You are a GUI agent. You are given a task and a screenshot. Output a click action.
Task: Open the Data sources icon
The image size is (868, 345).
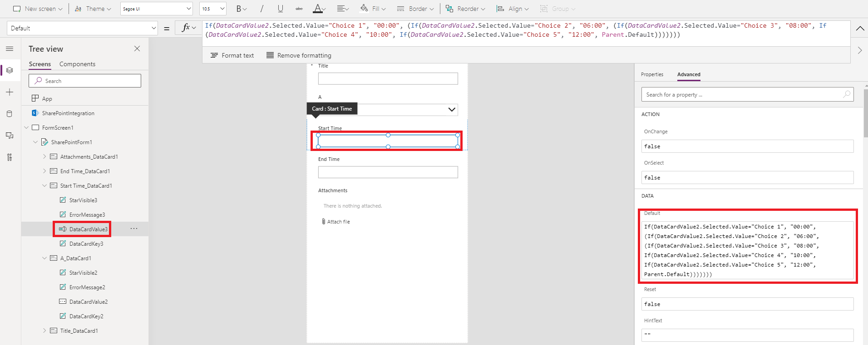pos(10,114)
